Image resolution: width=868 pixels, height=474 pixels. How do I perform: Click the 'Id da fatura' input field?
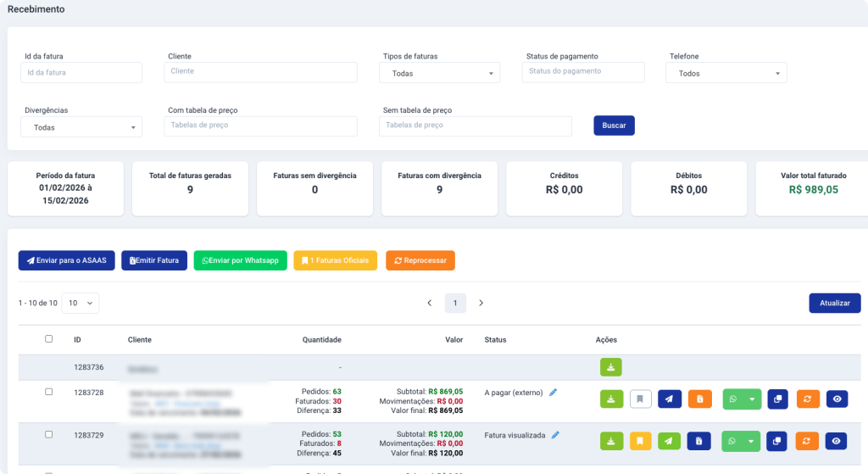81,73
